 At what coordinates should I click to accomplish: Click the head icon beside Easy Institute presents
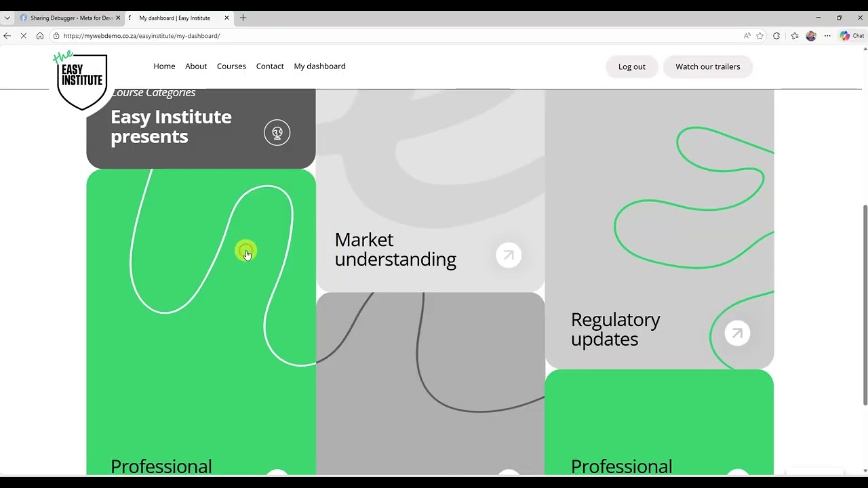point(277,133)
